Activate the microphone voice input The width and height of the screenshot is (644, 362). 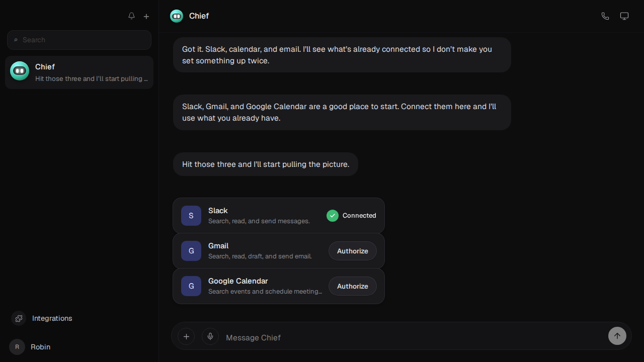coord(210,336)
